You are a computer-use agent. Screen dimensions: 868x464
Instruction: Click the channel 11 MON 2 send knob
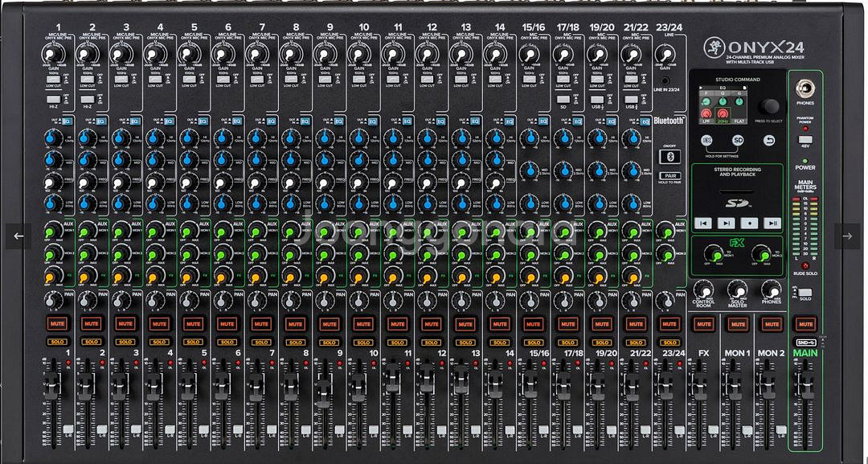click(x=392, y=253)
